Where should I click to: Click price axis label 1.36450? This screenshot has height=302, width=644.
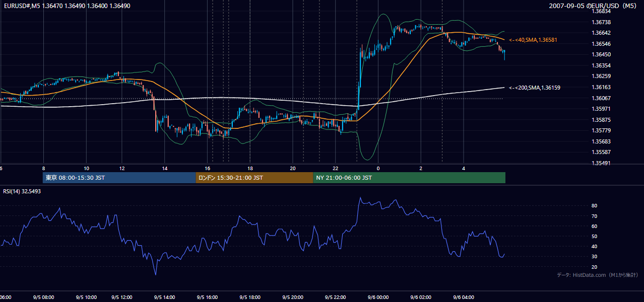(601, 54)
